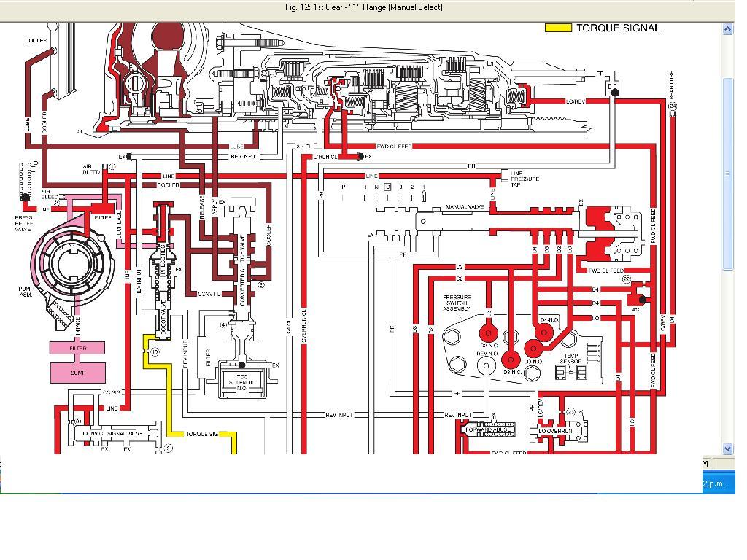Click the scroll up arrow
The image size is (747, 560).
[x=727, y=29]
